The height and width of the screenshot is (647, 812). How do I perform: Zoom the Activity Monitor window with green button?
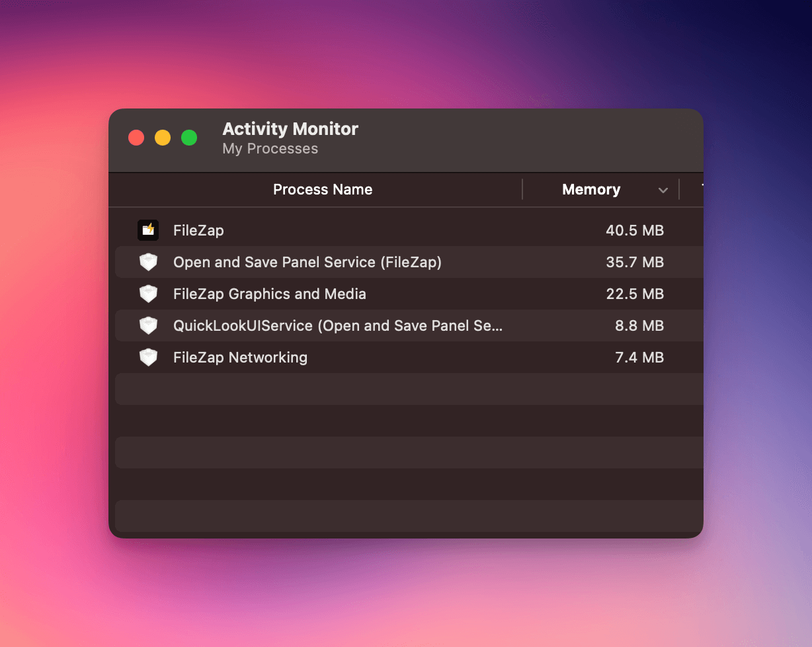(x=189, y=138)
